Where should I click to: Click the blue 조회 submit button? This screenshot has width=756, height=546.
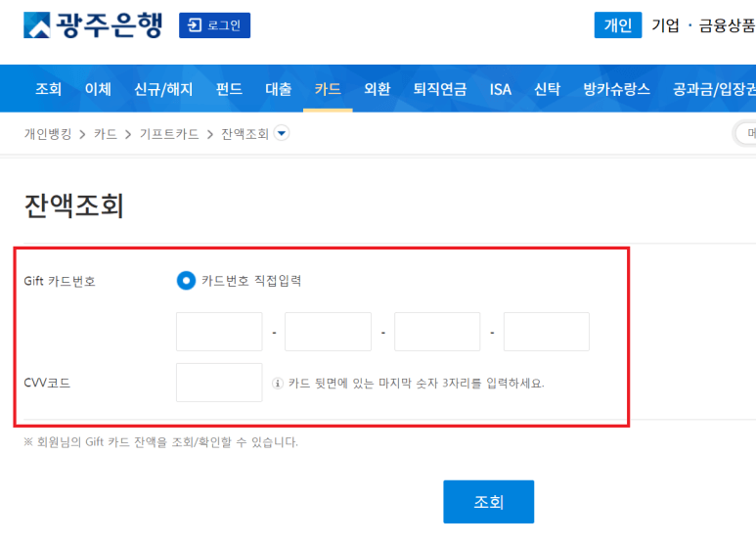(489, 502)
